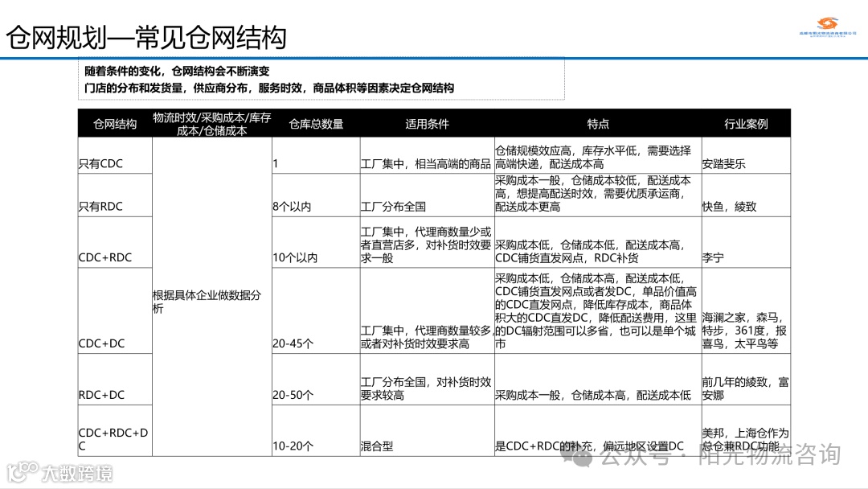Image resolution: width=868 pixels, height=489 pixels.
Task: Select the line 随着条件的变化，仓网结构会不断演变
Action: point(177,71)
